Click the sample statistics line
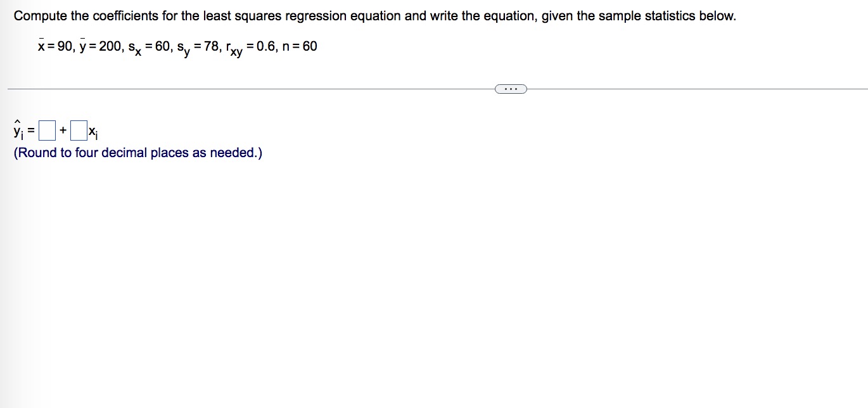This screenshot has height=408, width=868. click(x=177, y=46)
